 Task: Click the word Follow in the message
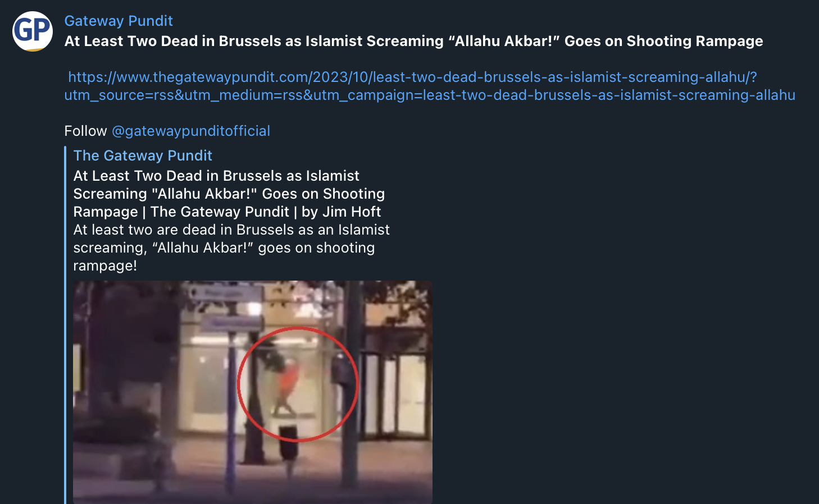85,131
